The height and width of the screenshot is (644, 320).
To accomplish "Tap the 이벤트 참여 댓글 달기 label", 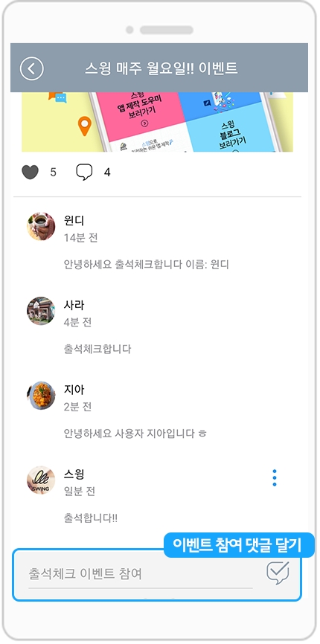I will point(239,545).
